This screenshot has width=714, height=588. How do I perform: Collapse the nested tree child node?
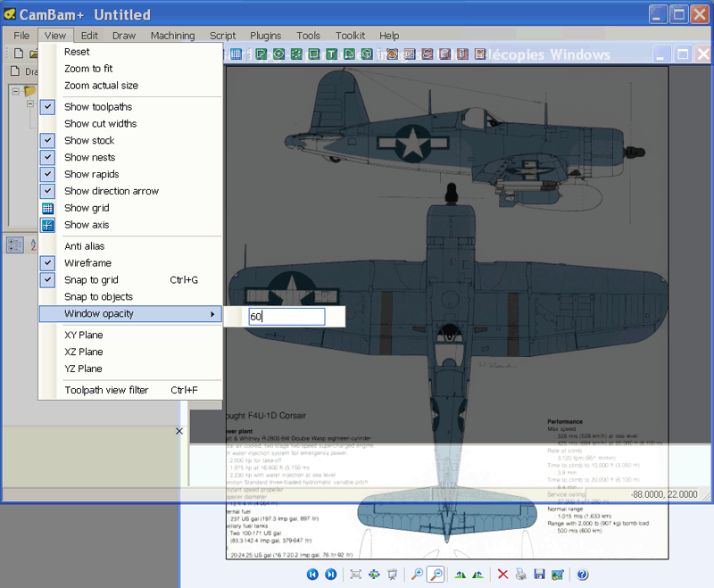click(x=29, y=104)
